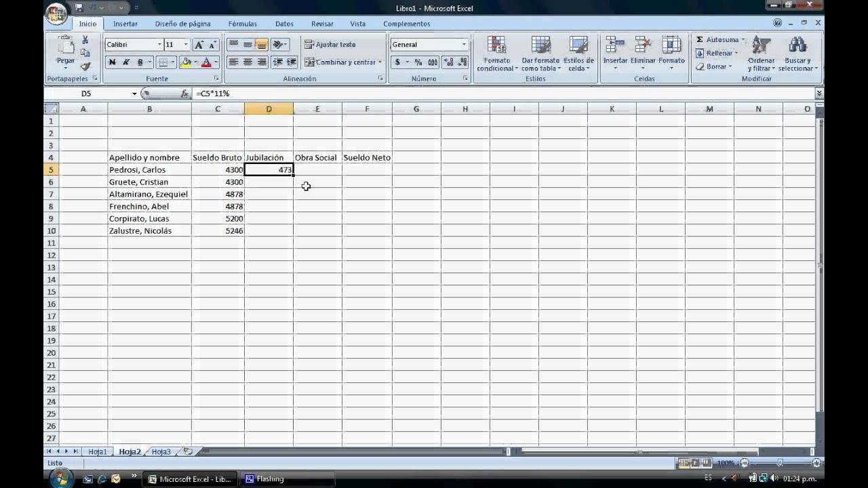Click the insert new worksheet tab icon
The height and width of the screenshot is (488, 868).
coord(188,451)
